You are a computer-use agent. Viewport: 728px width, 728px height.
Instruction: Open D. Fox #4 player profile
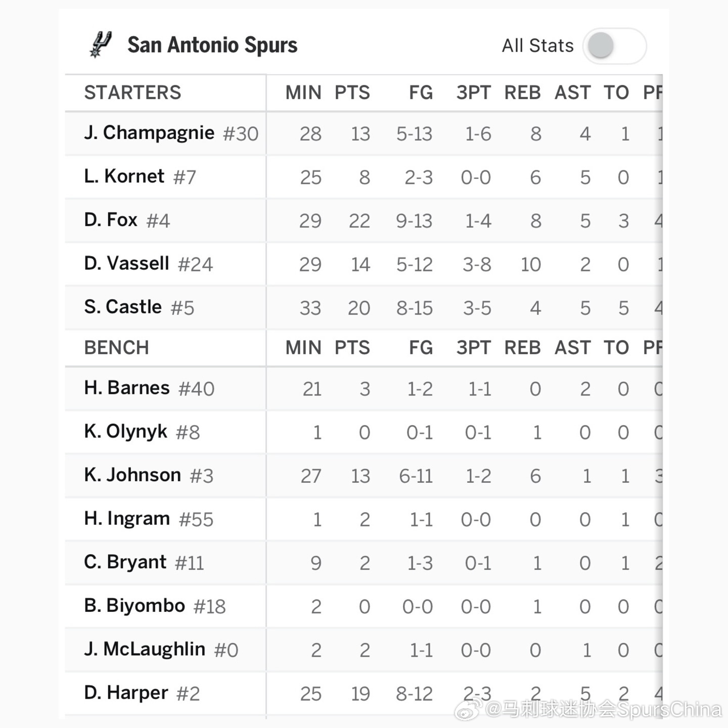pyautogui.click(x=127, y=220)
